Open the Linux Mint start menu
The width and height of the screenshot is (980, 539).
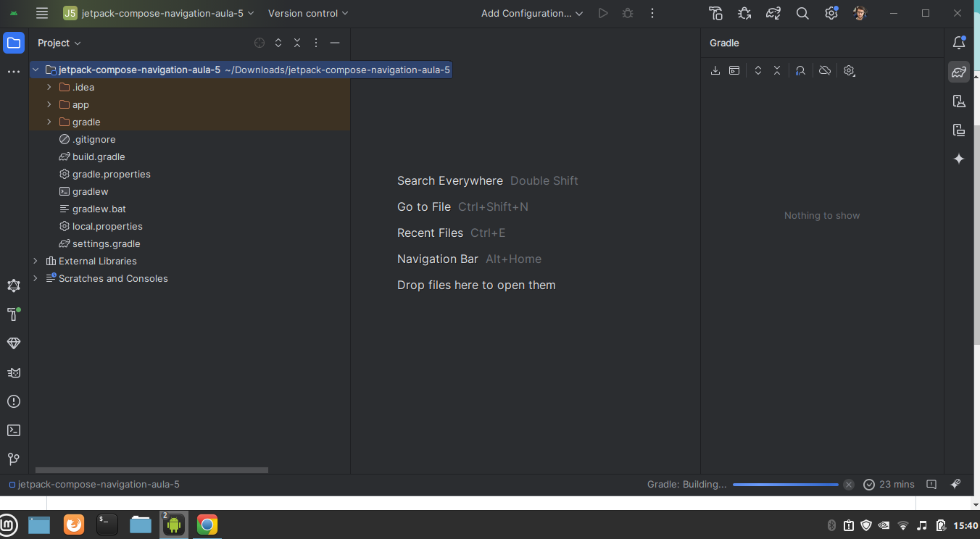pos(8,525)
